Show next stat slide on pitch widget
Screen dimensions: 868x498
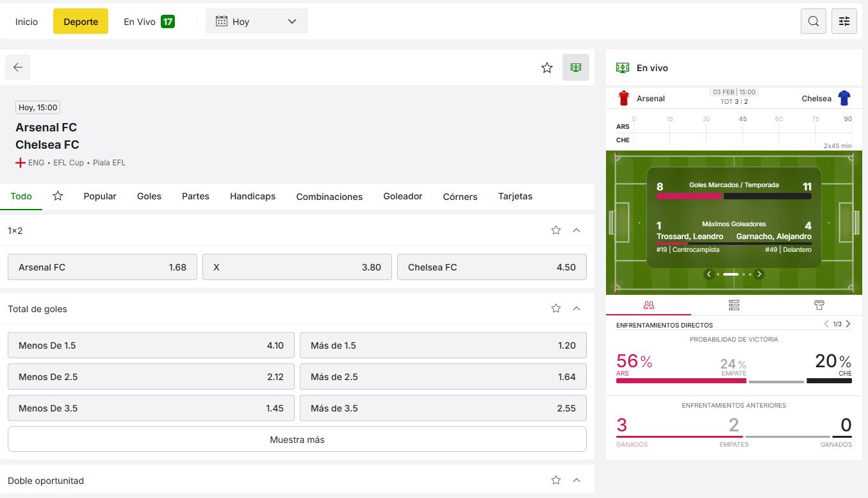click(759, 274)
